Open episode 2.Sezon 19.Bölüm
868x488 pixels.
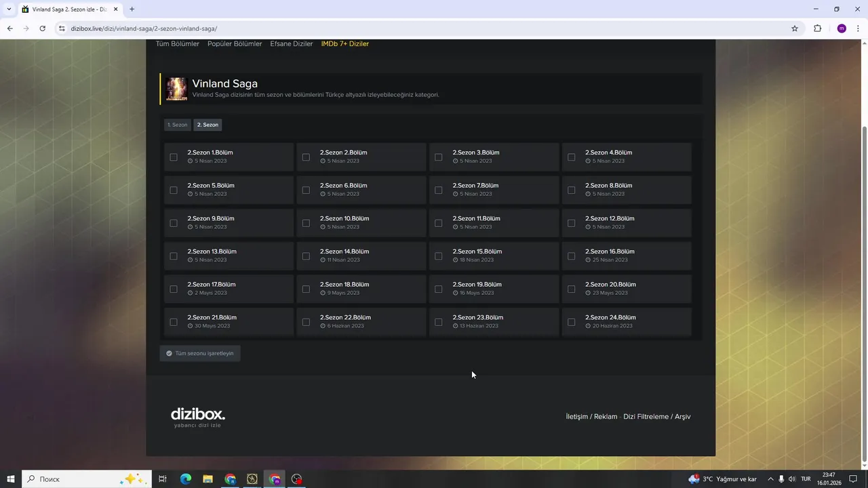coord(477,285)
